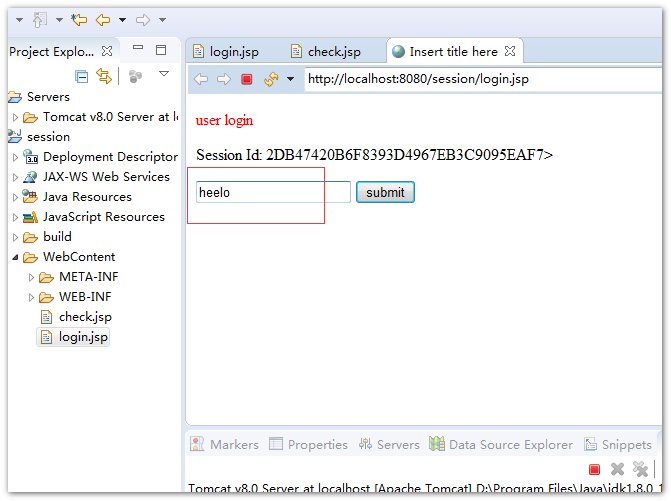Image resolution: width=671 pixels, height=501 pixels.
Task: Open dropdown arrow next to browser Refresh
Action: [290, 79]
